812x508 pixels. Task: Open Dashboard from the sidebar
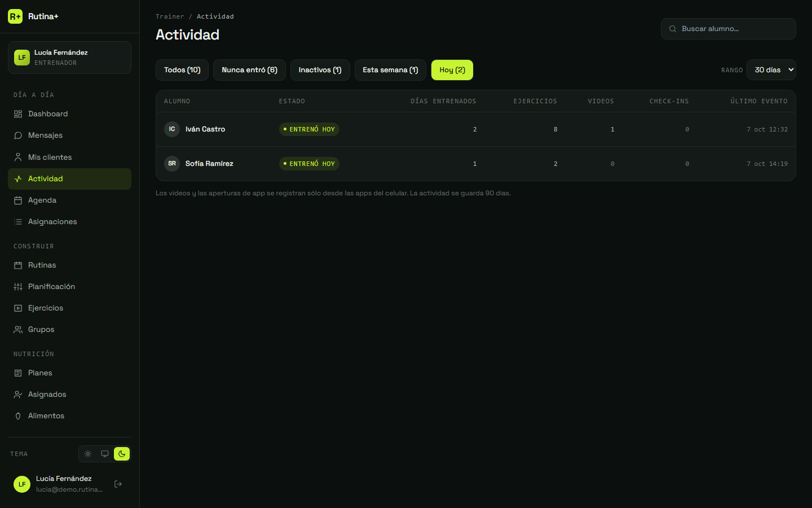tap(69, 114)
